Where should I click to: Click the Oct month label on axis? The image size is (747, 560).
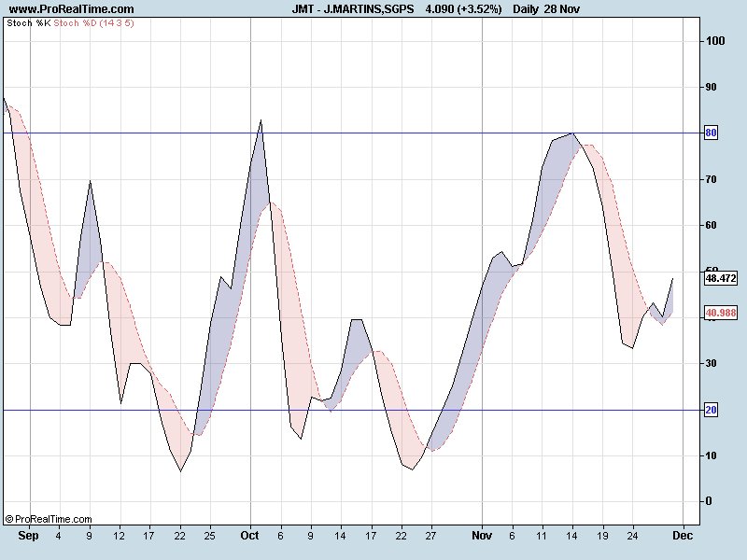(x=249, y=536)
